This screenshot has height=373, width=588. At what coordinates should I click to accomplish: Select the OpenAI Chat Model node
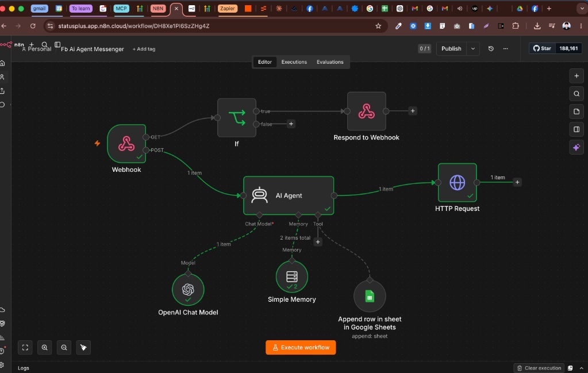click(x=188, y=290)
